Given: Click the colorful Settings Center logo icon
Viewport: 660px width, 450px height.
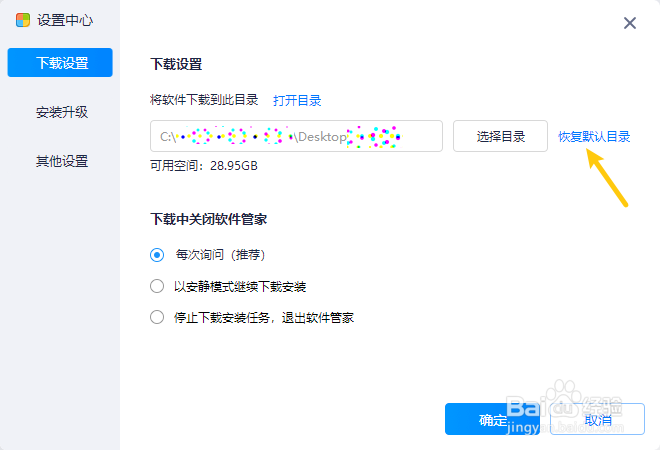Looking at the screenshot, I should click(23, 21).
